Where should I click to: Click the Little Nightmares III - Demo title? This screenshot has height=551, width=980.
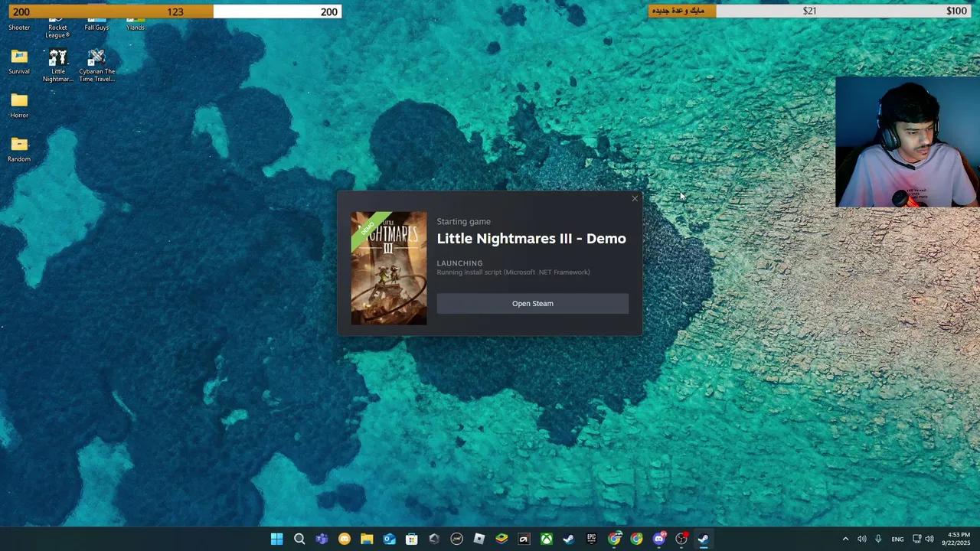pos(531,239)
